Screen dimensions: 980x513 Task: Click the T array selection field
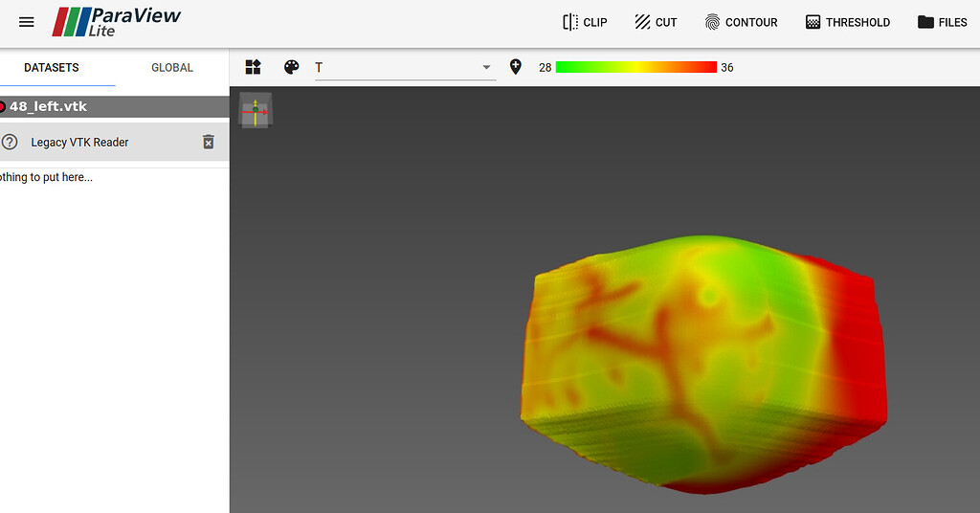(397, 68)
